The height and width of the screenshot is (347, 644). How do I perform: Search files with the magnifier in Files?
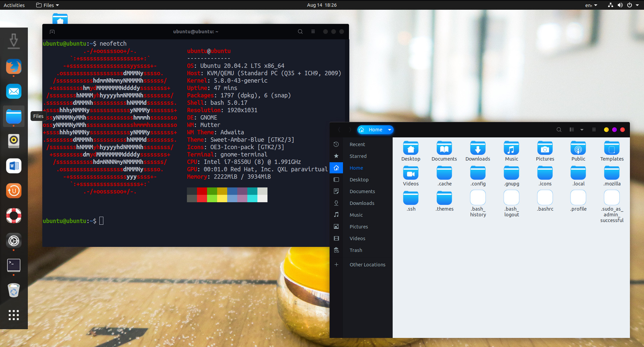coord(559,130)
